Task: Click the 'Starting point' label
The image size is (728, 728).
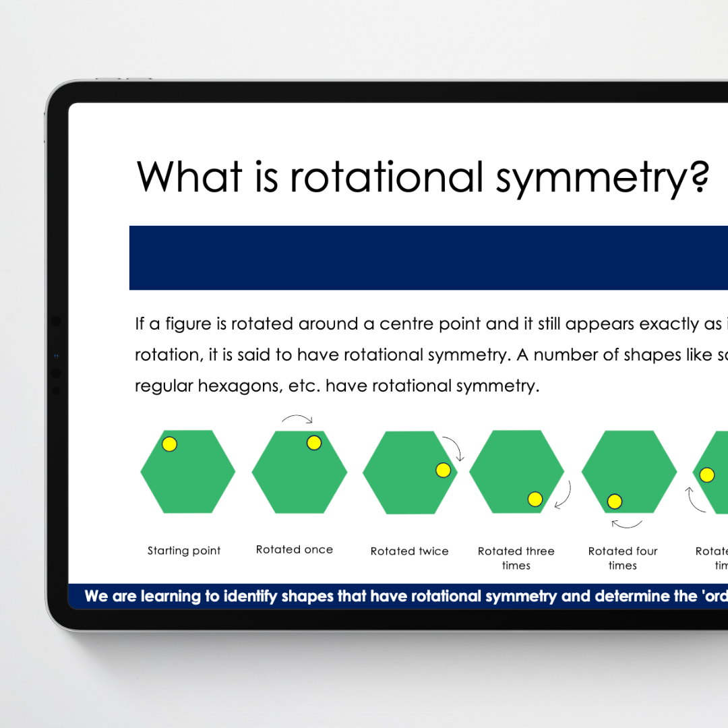Action: (184, 551)
